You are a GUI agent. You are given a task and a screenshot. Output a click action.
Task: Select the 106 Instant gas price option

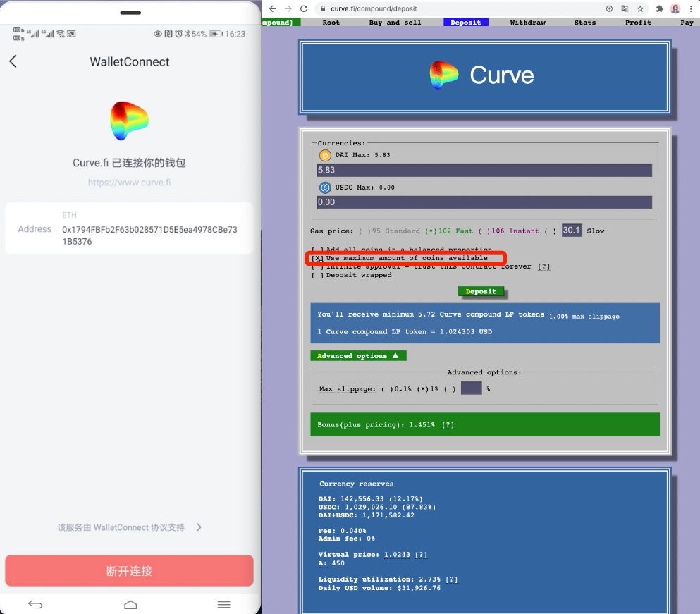pyautogui.click(x=482, y=231)
